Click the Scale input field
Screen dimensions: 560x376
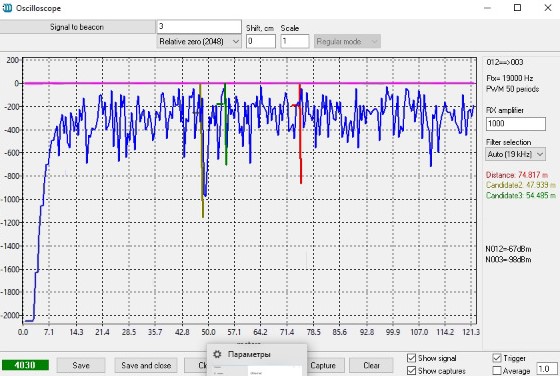pyautogui.click(x=295, y=41)
